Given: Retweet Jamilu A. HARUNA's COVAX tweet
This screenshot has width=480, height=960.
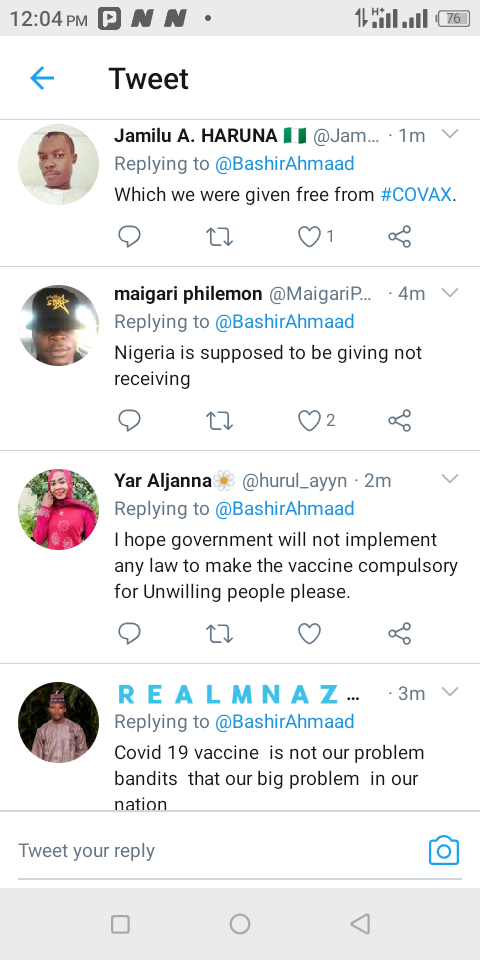Looking at the screenshot, I should point(219,236).
